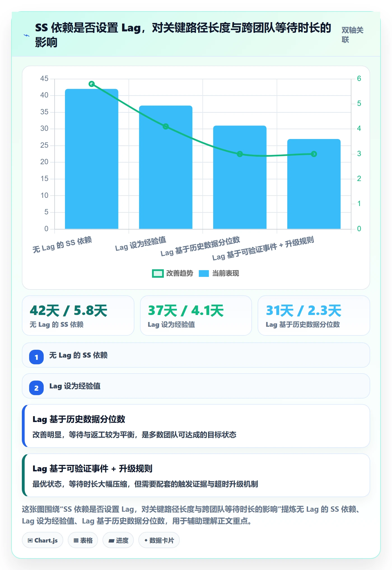Click the card title starting with 'SS 依赖是否设置 Lag'
The image size is (392, 570).
tap(183, 35)
